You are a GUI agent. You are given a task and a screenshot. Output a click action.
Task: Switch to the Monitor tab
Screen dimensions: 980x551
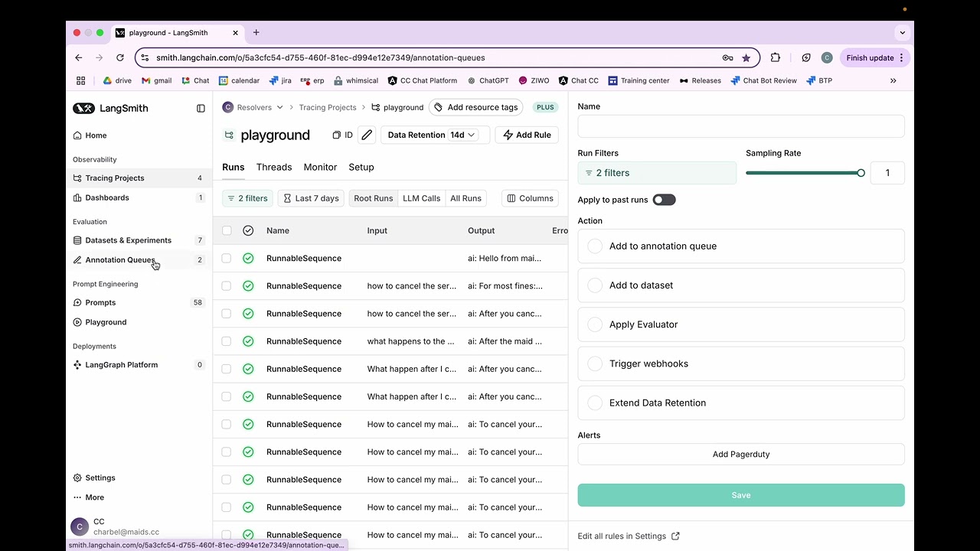click(x=320, y=167)
